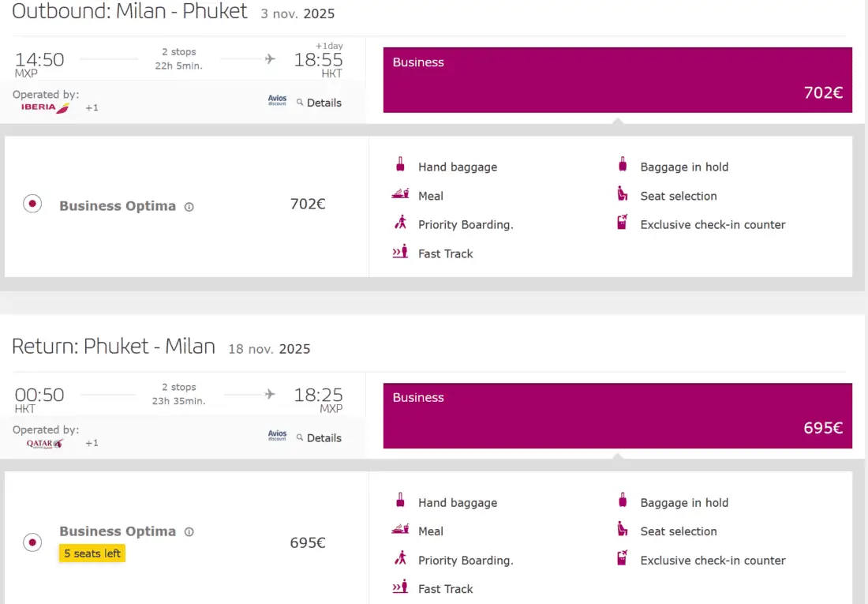Click outbound Hand baggage suitcase icon
The image size is (868, 604).
click(400, 166)
